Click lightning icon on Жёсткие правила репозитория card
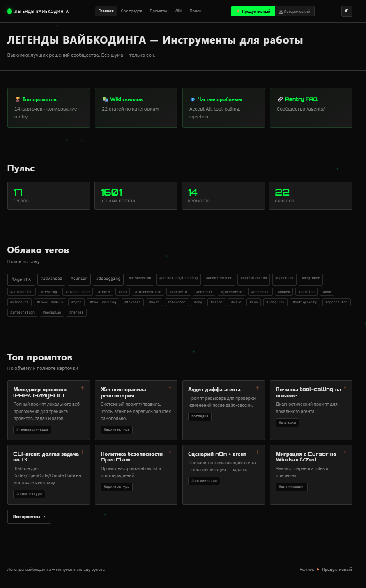 click(x=170, y=387)
